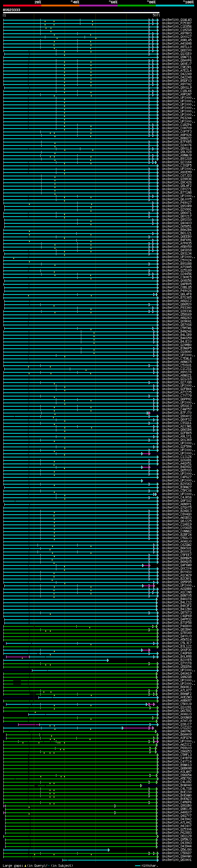Select hit label UniRef100_Q9LV28
Image resolution: width=197 pixels, height=868 pixels.
[177, 151]
